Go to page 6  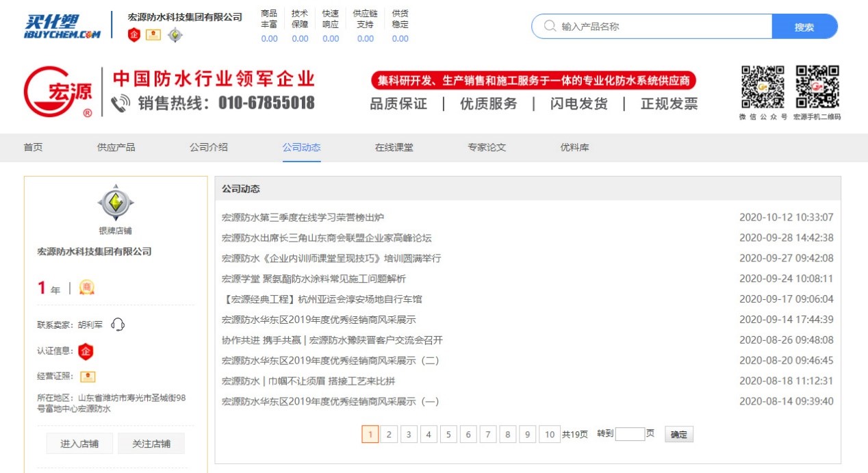point(468,434)
